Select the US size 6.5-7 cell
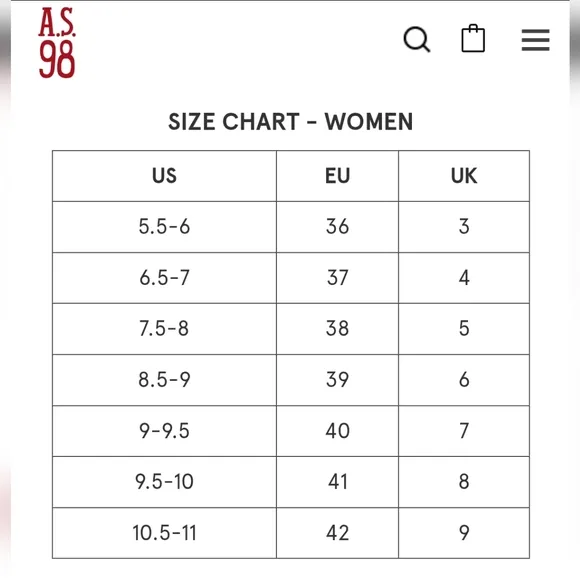 (x=164, y=278)
